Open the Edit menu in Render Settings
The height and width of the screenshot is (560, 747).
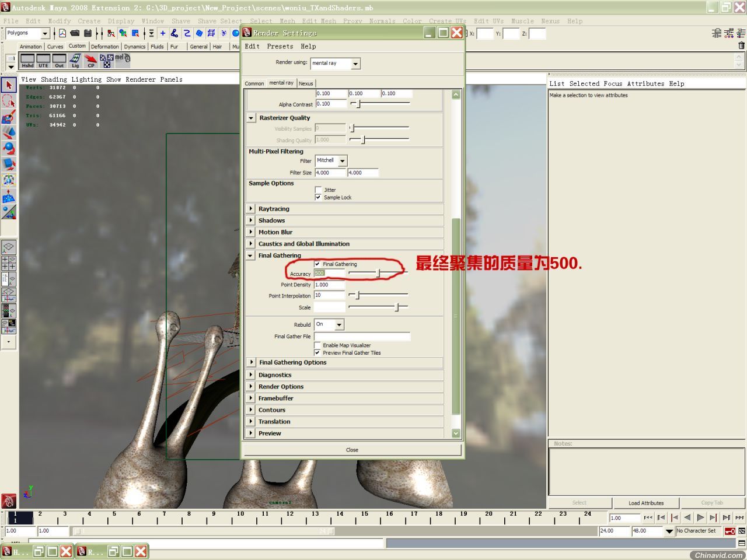(252, 47)
